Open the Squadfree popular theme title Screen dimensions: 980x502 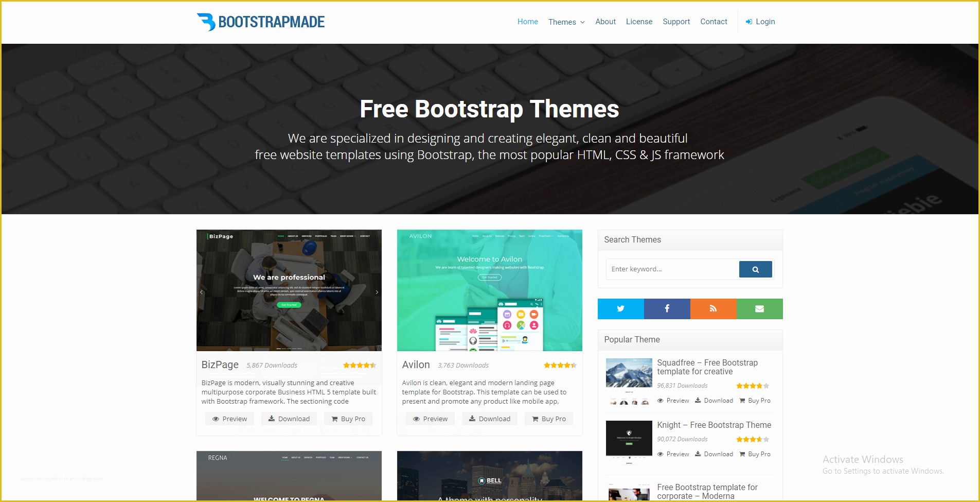(x=707, y=367)
